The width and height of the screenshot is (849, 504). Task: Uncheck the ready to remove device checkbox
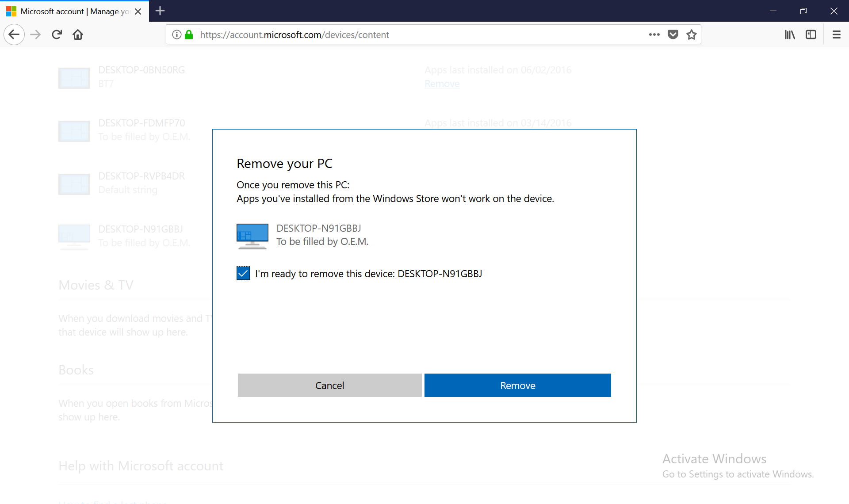point(243,273)
